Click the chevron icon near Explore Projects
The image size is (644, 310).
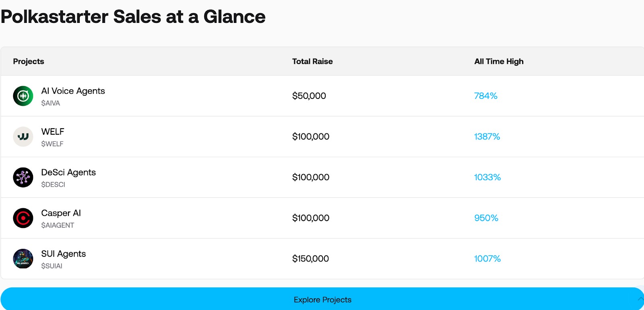click(640, 299)
